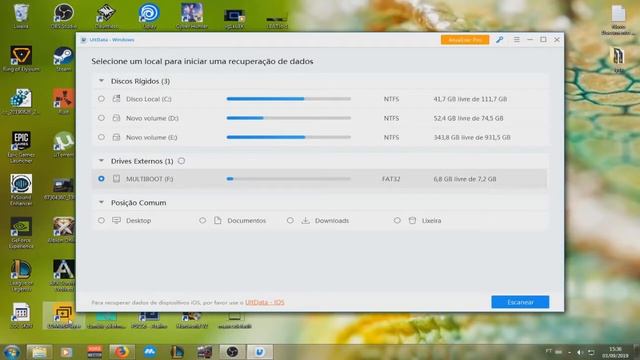
Task: Click the '343,8 GB livre de 931,5 GB' text
Action: coord(472,137)
